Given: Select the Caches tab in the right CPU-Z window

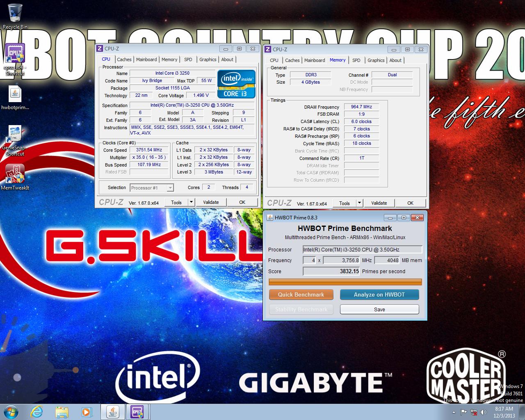Looking at the screenshot, I should coord(292,60).
